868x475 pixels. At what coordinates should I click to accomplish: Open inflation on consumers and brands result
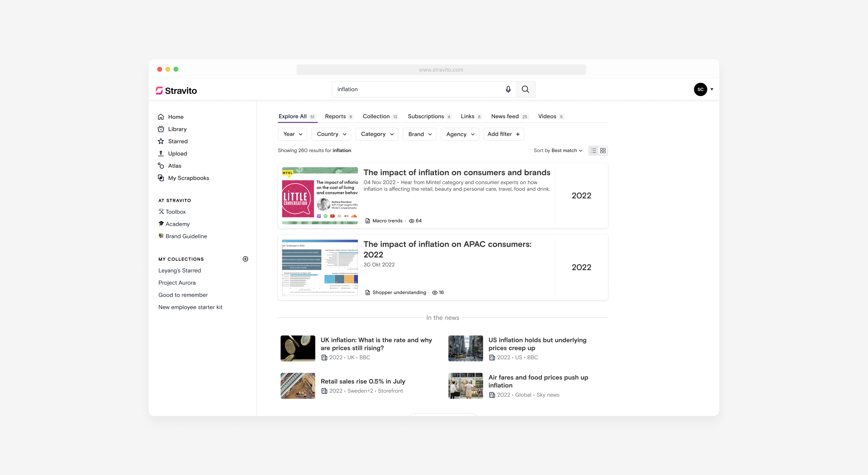[x=457, y=172]
